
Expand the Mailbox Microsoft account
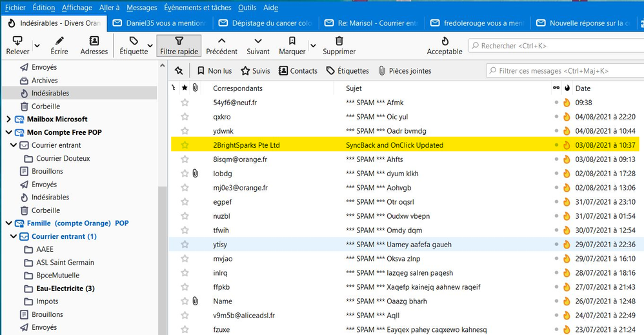[x=8, y=119]
